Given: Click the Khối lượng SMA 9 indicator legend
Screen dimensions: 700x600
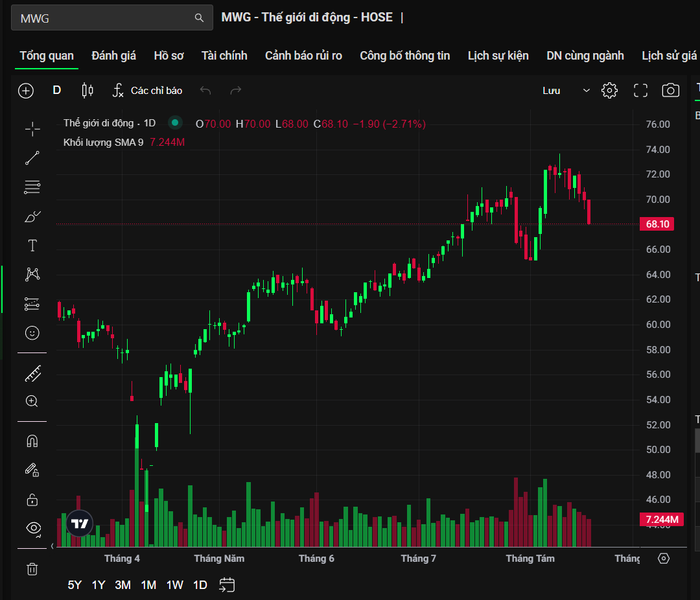Looking at the screenshot, I should pyautogui.click(x=103, y=143).
